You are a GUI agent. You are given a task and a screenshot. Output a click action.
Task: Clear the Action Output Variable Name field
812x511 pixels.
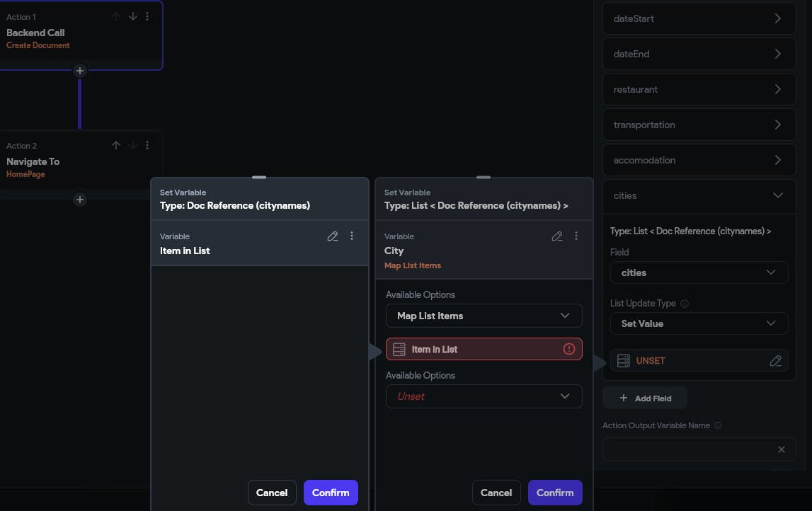782,449
